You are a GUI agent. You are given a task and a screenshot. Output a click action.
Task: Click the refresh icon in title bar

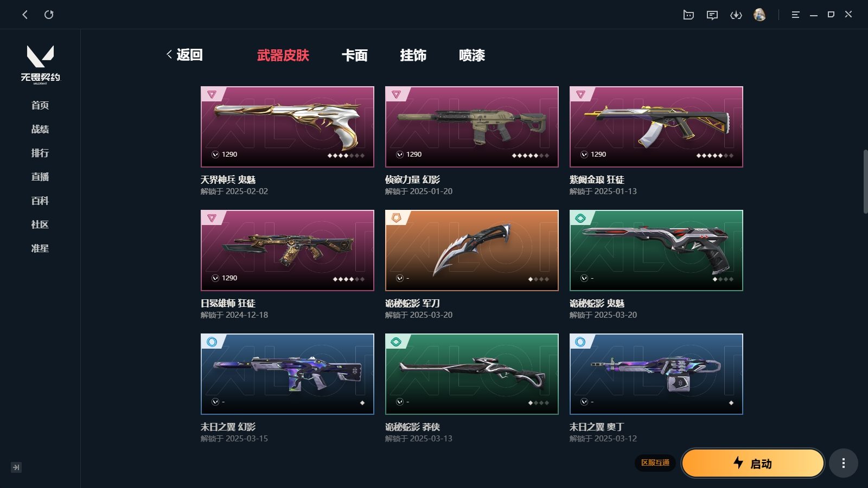pyautogui.click(x=49, y=15)
